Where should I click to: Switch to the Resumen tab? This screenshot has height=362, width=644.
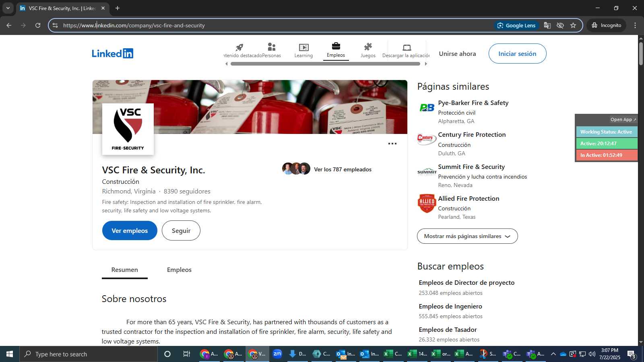(x=124, y=270)
